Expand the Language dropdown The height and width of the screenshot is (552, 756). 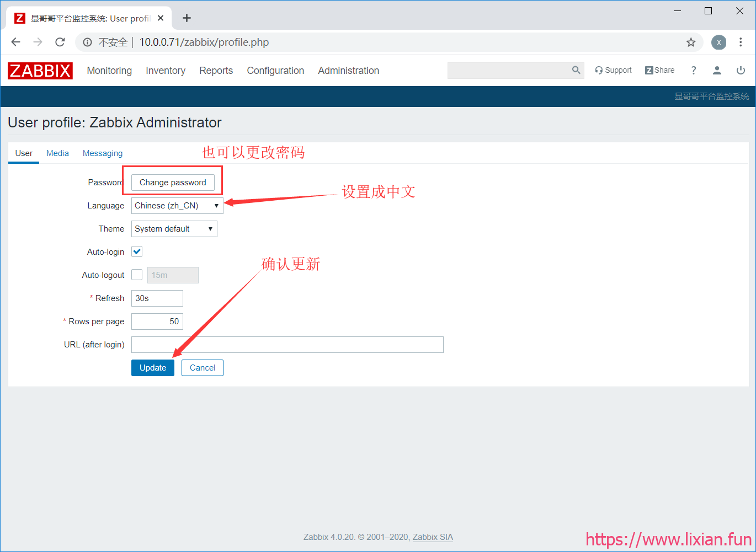coord(177,206)
